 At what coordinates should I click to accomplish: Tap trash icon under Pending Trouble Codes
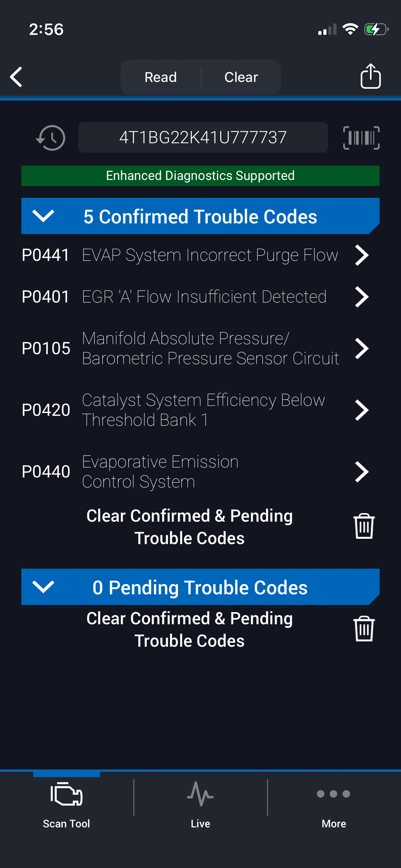pos(364,629)
